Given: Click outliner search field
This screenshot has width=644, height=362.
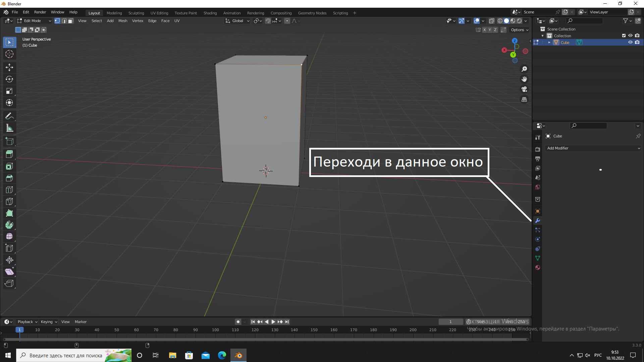Looking at the screenshot, I should [x=584, y=21].
